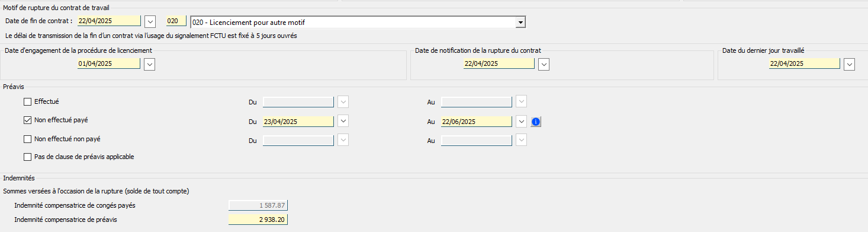Screen dimensions: 868x232
Task: Uncheck the Non effectué payé checkbox
Action: (x=27, y=120)
